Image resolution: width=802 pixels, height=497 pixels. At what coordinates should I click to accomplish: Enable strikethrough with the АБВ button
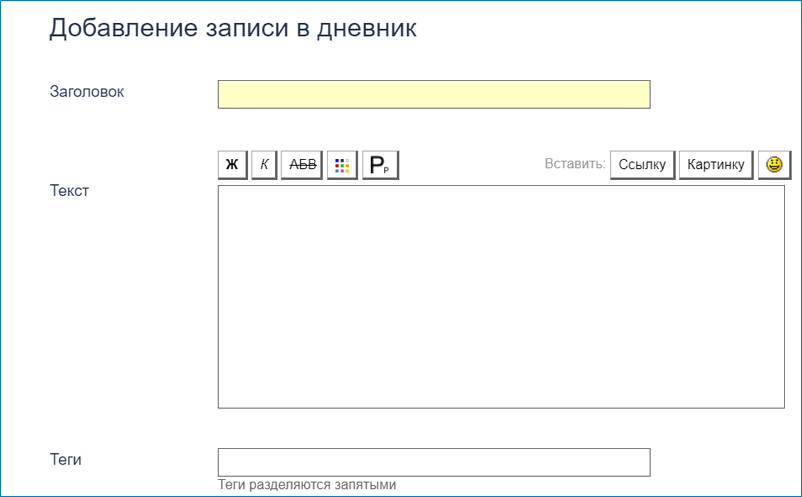pyautogui.click(x=302, y=165)
